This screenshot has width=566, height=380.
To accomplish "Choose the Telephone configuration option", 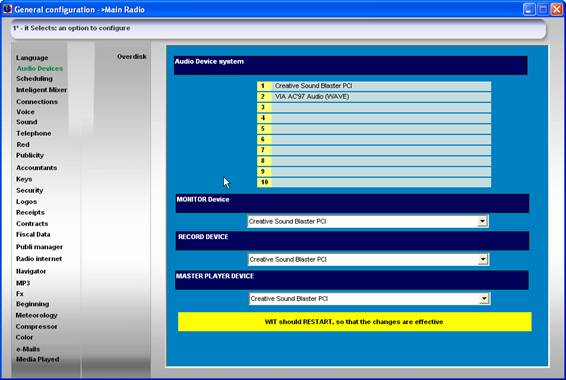I will click(x=34, y=134).
